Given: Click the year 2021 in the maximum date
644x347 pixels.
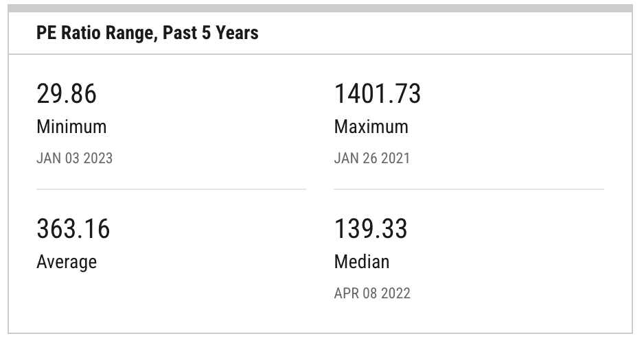Looking at the screenshot, I should click(x=395, y=158).
